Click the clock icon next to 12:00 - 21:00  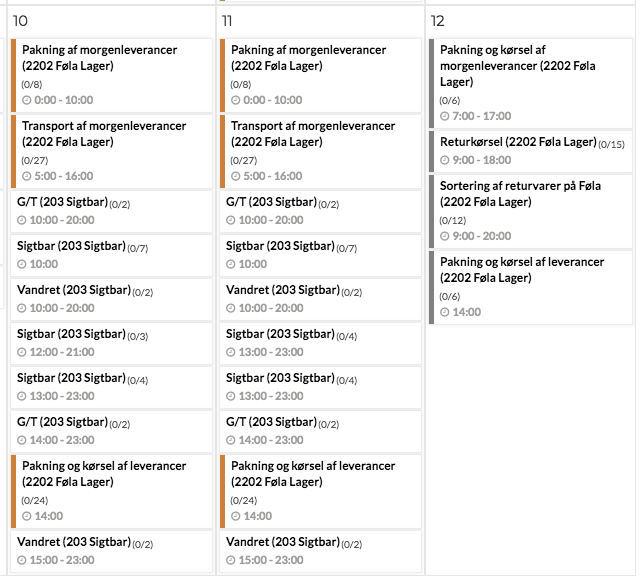[22, 352]
